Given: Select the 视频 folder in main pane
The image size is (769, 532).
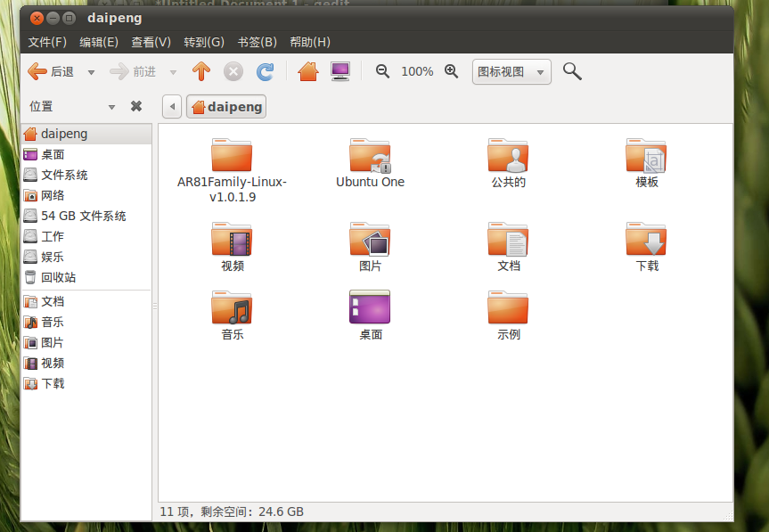Looking at the screenshot, I should point(232,239).
